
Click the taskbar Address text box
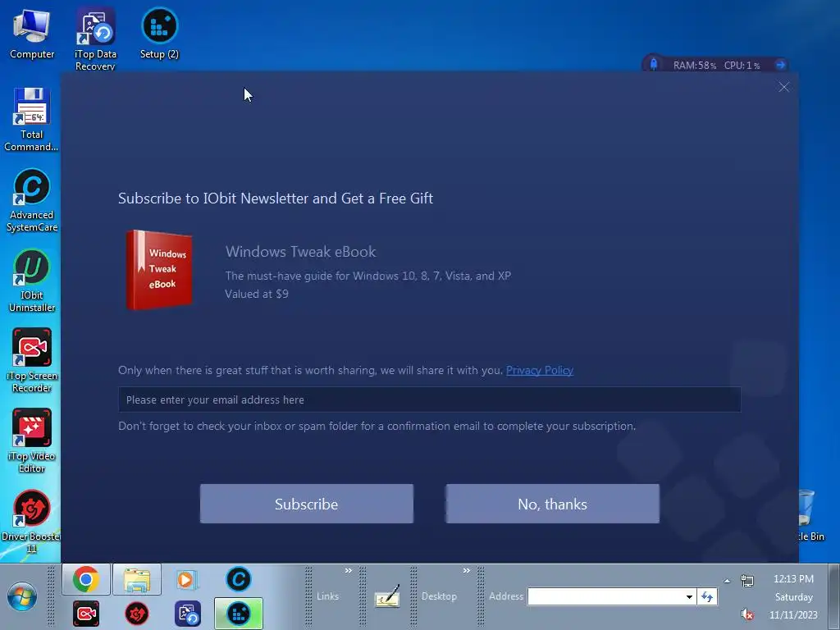tap(606, 596)
